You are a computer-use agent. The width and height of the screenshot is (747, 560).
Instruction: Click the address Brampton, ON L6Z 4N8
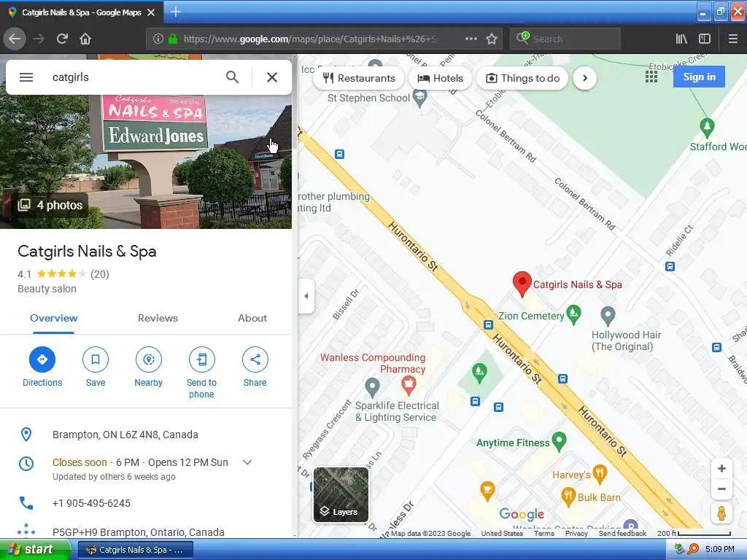(125, 435)
